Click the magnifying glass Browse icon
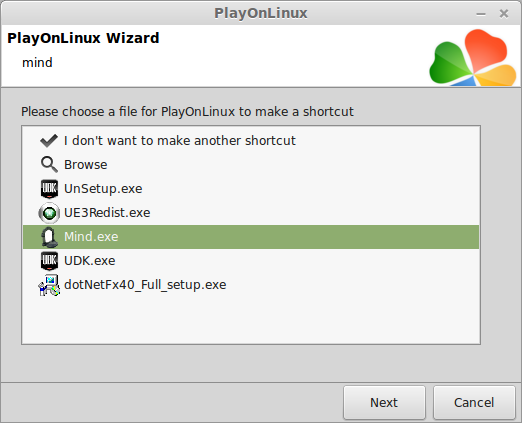The width and height of the screenshot is (522, 423). tap(49, 165)
